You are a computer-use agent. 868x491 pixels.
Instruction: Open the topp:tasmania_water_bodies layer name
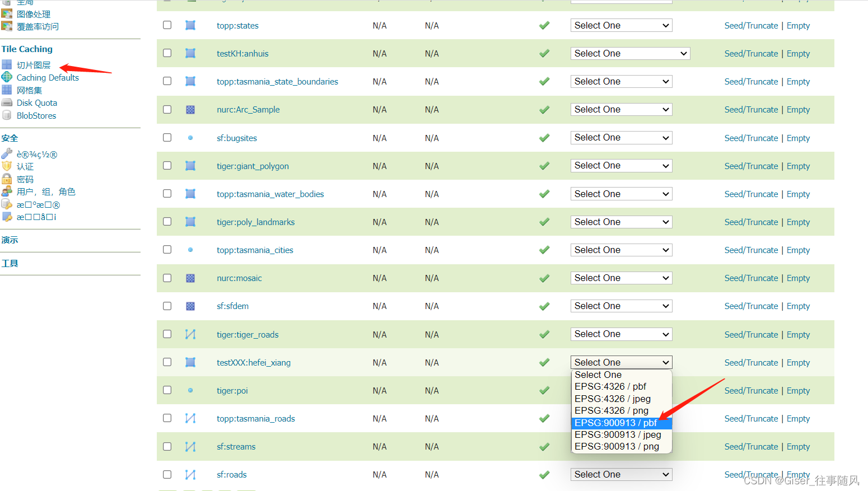pos(270,194)
